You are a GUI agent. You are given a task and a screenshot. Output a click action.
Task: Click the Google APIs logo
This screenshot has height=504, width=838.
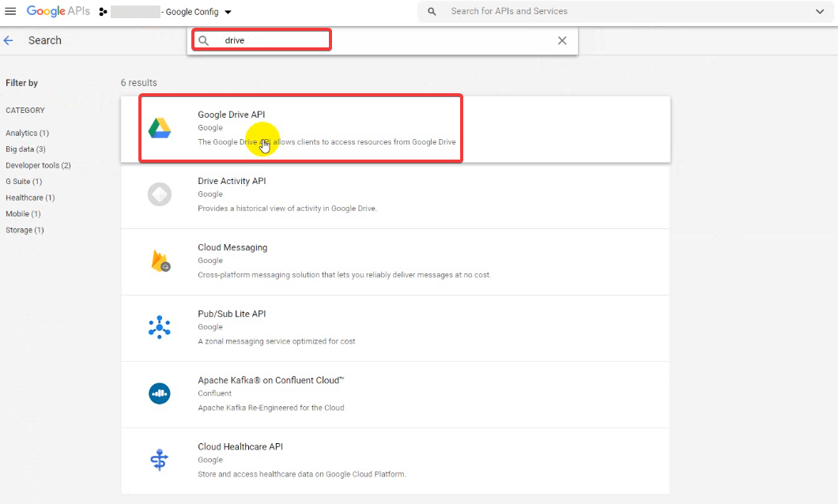(59, 12)
